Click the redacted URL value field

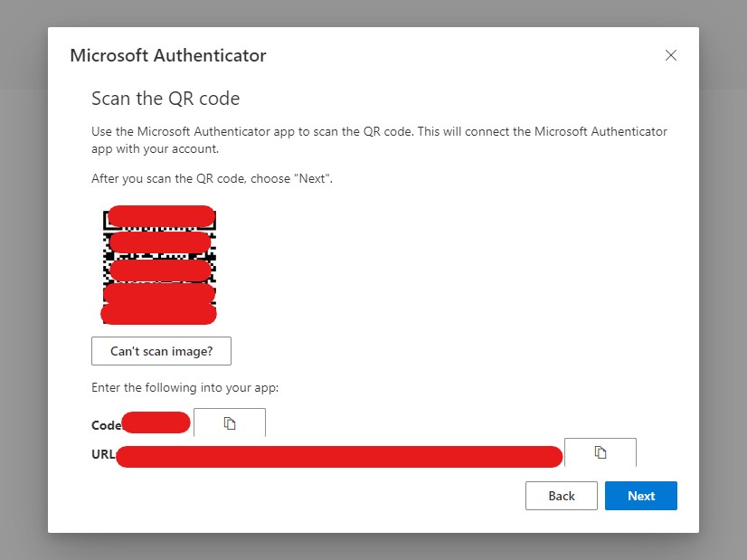click(x=339, y=456)
